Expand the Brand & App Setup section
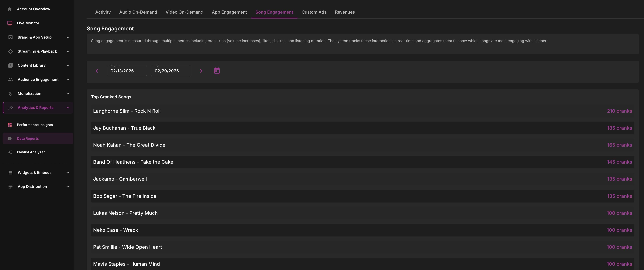Image resolution: width=644 pixels, height=270 pixels. 68,37
